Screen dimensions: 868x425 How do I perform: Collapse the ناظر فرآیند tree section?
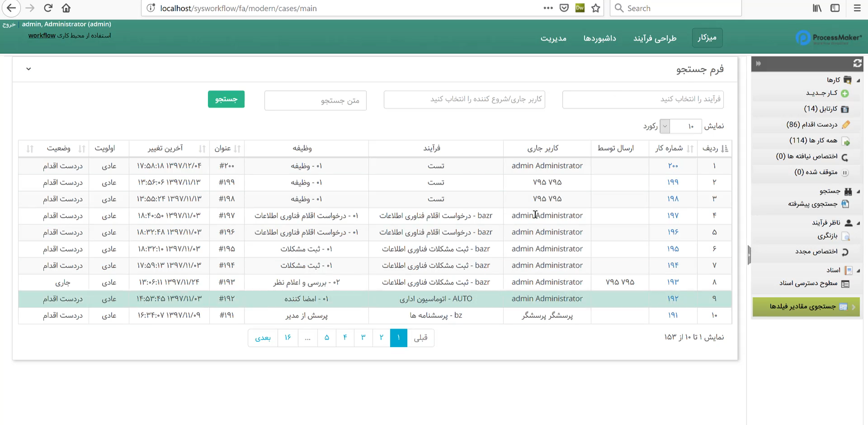pos(858,223)
